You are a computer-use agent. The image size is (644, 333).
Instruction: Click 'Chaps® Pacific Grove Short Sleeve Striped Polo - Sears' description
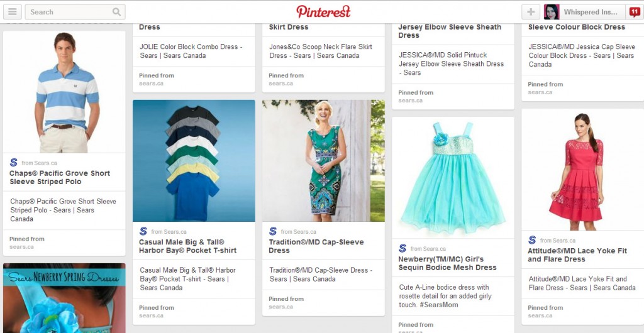point(64,210)
